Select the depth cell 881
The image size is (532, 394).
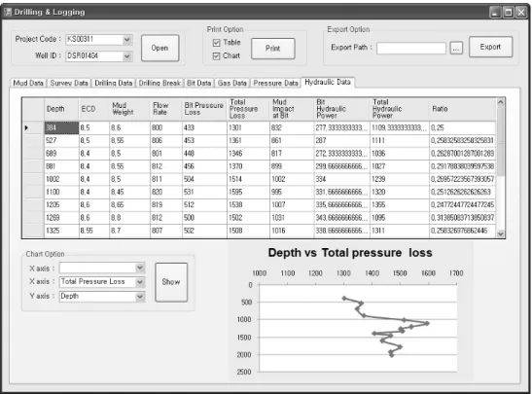(61, 166)
